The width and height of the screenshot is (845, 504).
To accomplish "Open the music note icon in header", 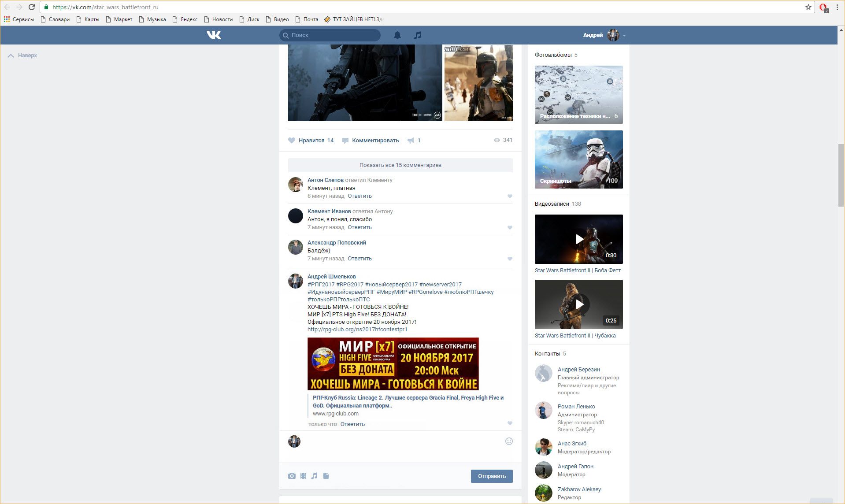I will (x=418, y=35).
